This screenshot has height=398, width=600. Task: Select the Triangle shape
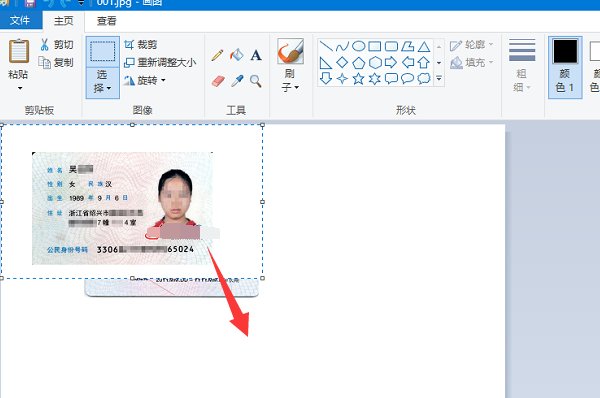pyautogui.click(x=424, y=47)
